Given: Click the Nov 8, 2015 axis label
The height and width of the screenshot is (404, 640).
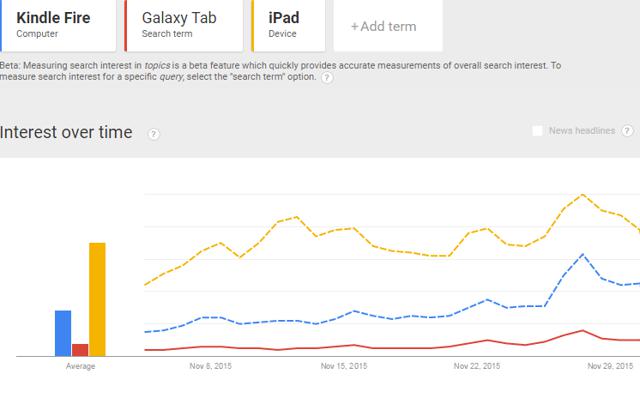Looking at the screenshot, I should (211, 366).
